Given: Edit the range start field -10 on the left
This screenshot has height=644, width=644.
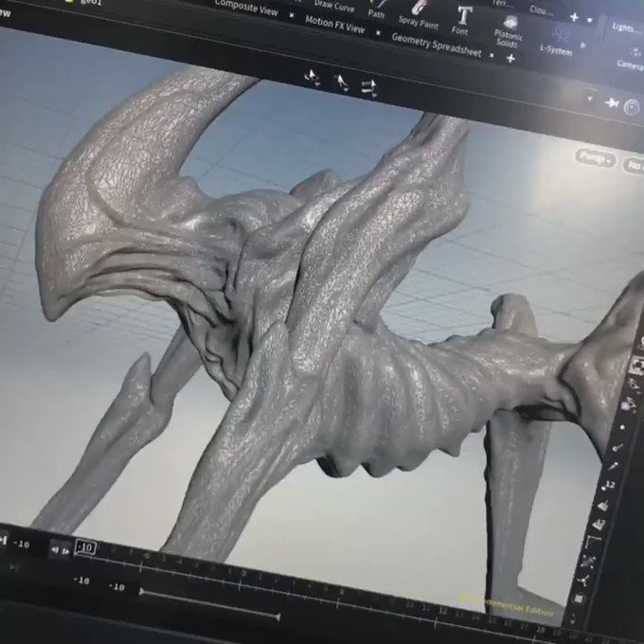Looking at the screenshot, I should click(81, 581).
